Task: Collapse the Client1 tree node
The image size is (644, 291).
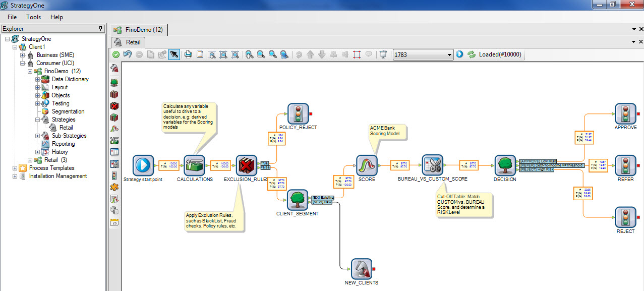Action: [15, 47]
